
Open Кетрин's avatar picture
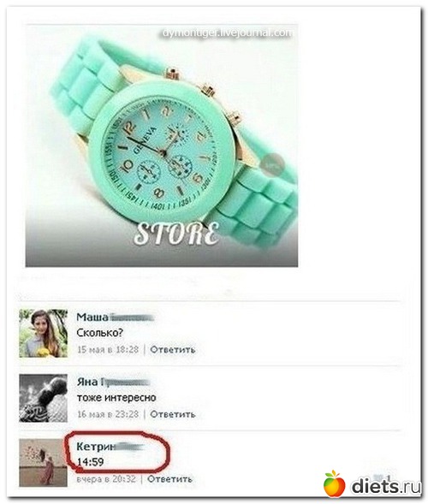[43, 463]
